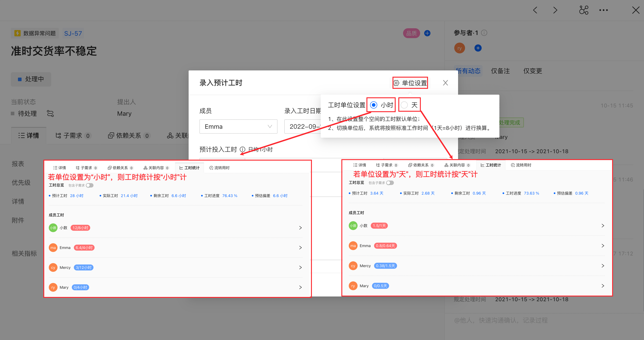Click blue plus icon beside 品质 tag
Image resolution: width=644 pixels, height=340 pixels.
point(427,33)
